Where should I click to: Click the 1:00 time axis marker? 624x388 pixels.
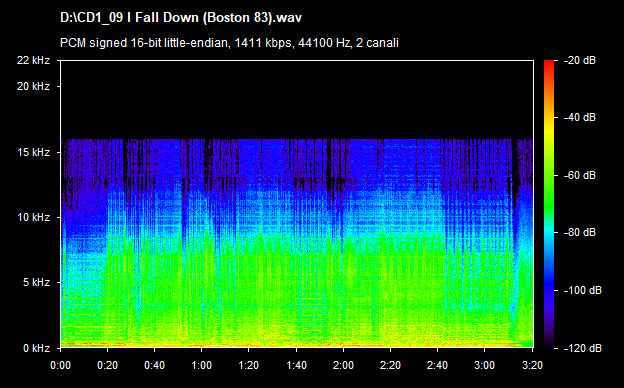click(x=201, y=365)
